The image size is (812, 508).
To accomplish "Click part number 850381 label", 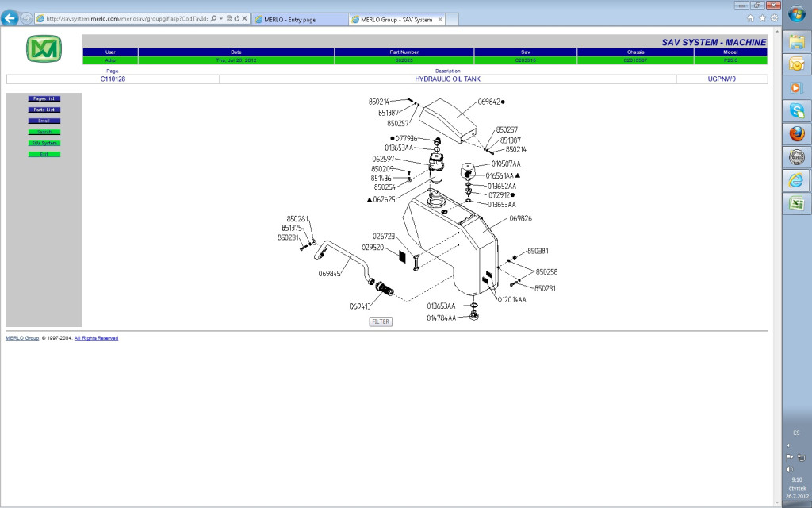I will coord(538,251).
